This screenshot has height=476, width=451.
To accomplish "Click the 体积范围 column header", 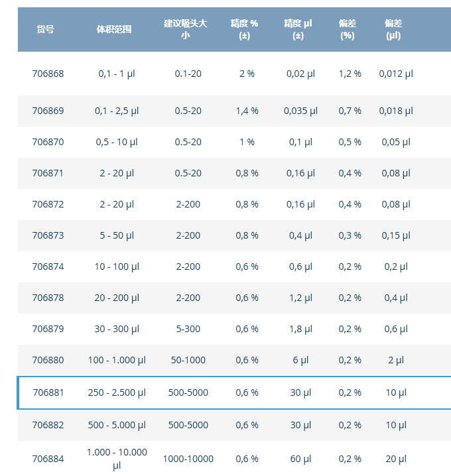I will click(114, 29).
